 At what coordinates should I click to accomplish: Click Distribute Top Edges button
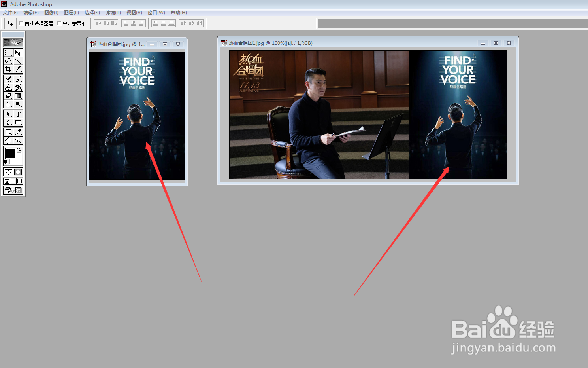156,23
